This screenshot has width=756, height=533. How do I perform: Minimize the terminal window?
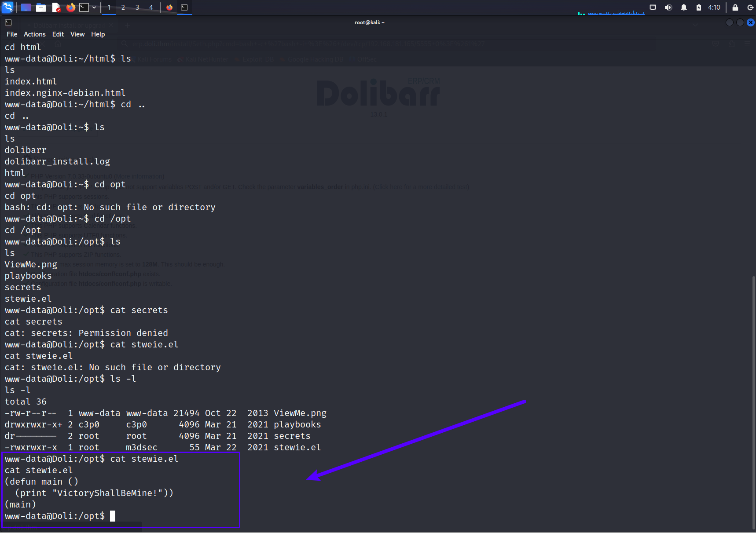730,22
